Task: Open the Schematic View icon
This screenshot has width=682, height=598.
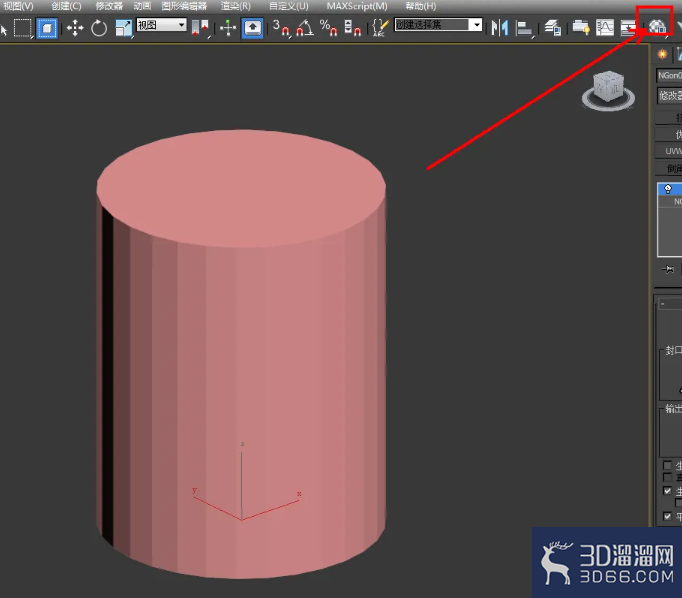Action: pyautogui.click(x=628, y=28)
